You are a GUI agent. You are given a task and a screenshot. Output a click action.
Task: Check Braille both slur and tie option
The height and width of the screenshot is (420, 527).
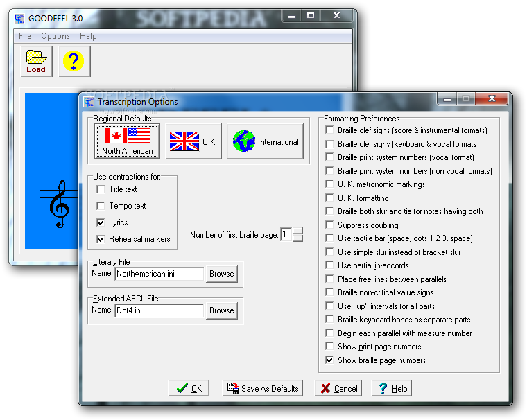(329, 211)
